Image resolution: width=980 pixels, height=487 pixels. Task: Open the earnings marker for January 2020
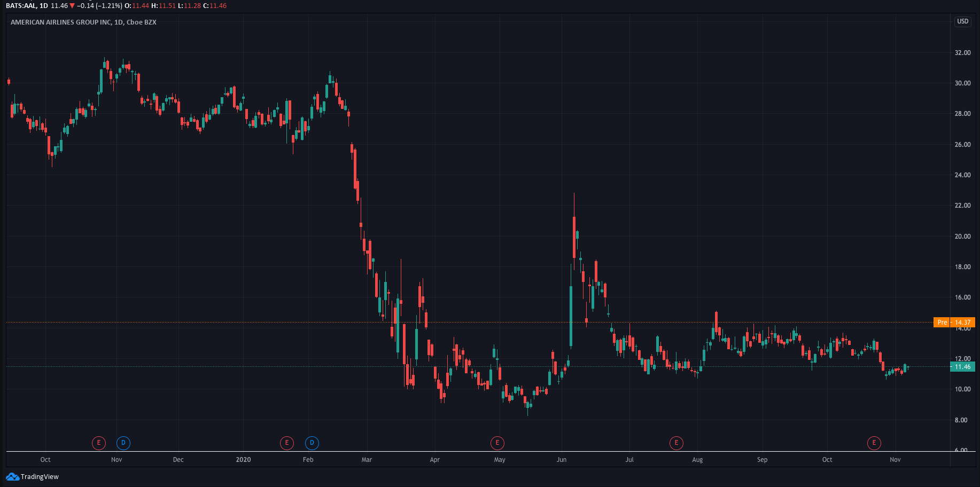pos(287,443)
